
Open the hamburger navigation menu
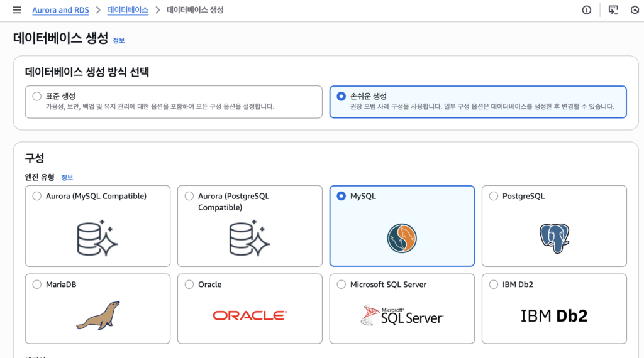(17, 10)
